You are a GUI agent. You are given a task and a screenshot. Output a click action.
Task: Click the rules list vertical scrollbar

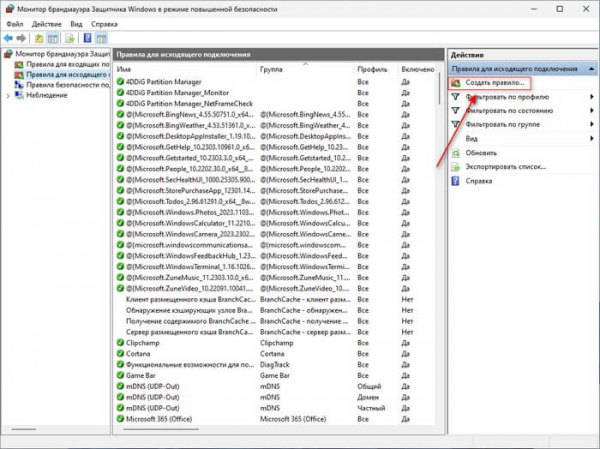click(440, 89)
